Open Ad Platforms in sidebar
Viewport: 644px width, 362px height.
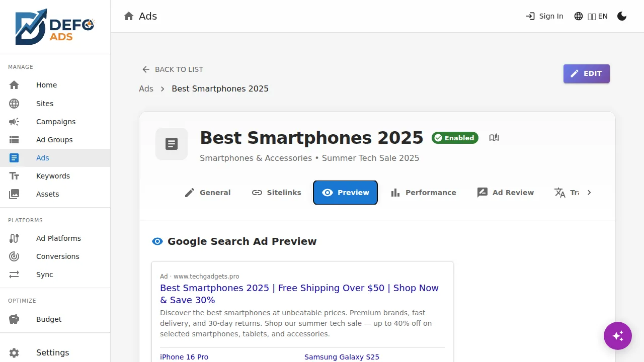[55, 238]
